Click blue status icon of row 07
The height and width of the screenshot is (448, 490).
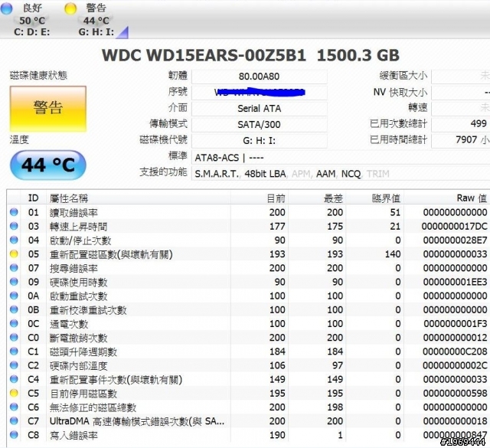[14, 268]
